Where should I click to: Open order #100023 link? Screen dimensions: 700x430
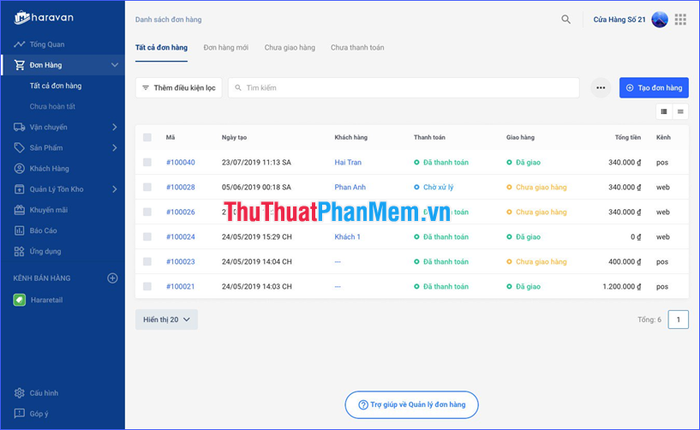[180, 262]
